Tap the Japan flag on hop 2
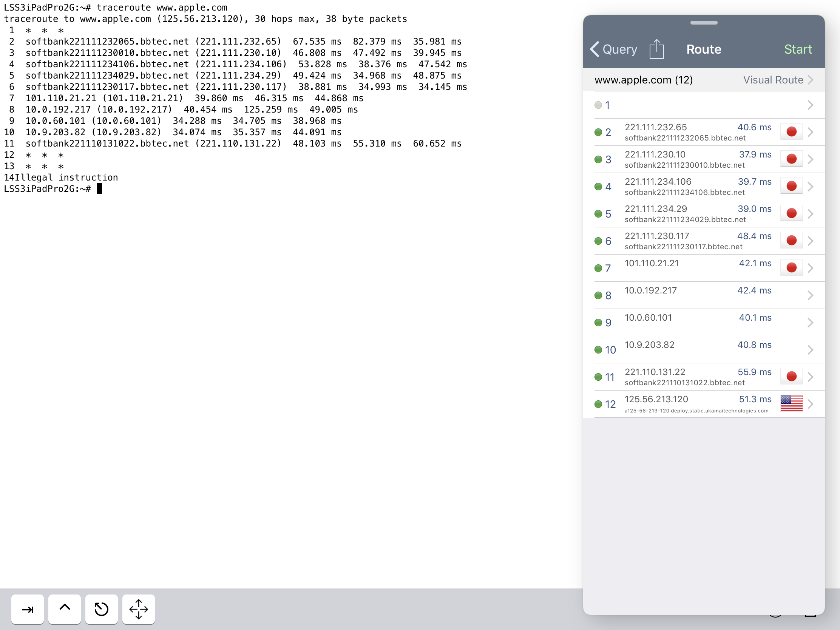 tap(791, 132)
